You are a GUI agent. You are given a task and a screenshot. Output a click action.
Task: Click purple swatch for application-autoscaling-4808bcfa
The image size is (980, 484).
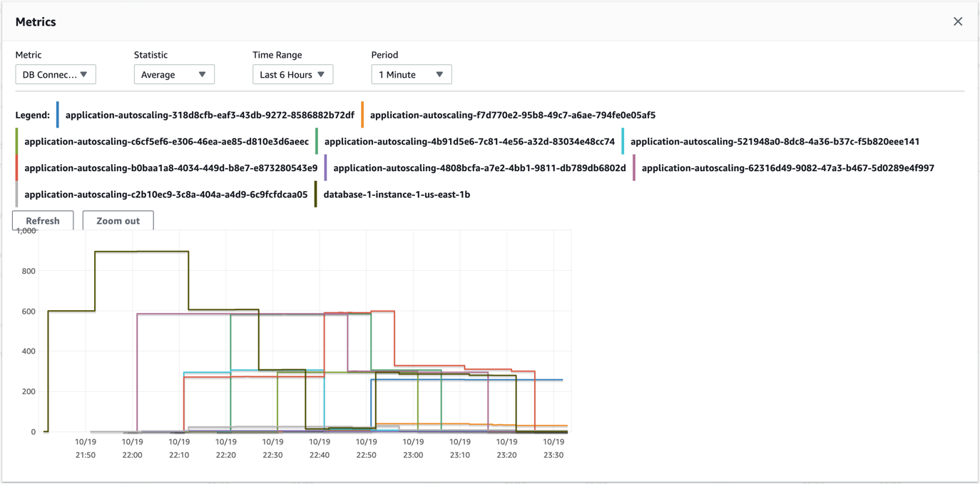tap(326, 168)
